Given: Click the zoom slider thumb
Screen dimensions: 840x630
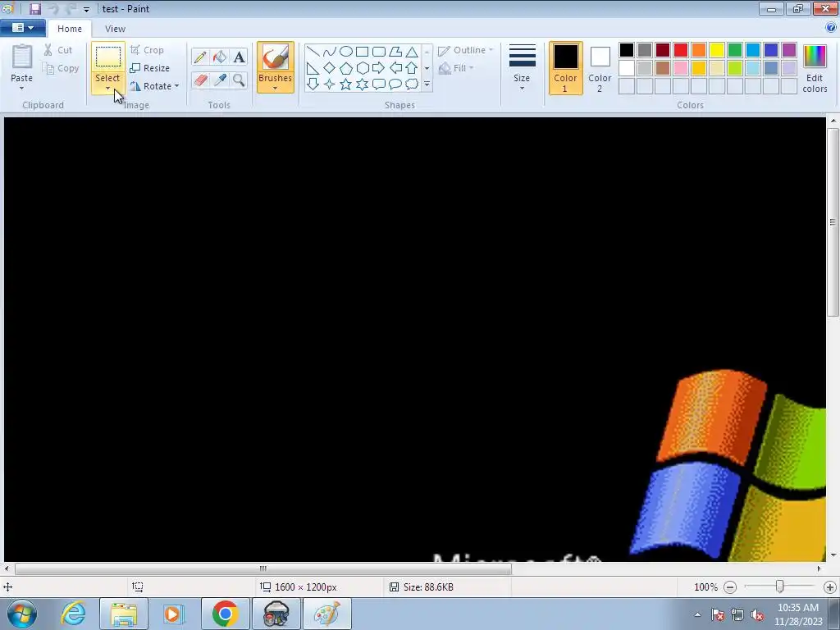Looking at the screenshot, I should pos(780,587).
